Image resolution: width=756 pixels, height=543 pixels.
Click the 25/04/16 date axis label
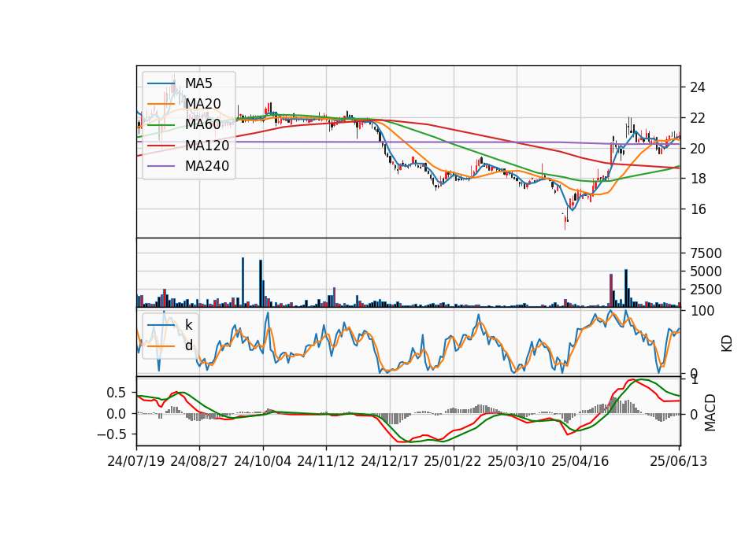580,461
